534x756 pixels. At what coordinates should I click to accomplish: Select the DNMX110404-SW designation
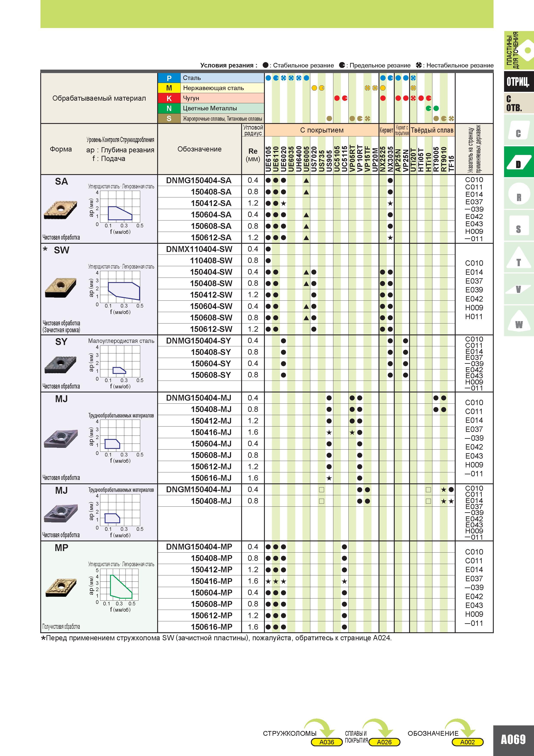(x=199, y=249)
